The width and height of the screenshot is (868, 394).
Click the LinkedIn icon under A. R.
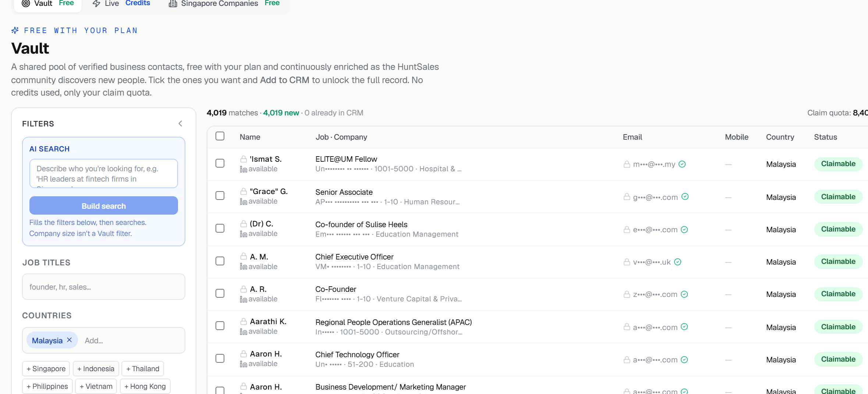(x=243, y=299)
